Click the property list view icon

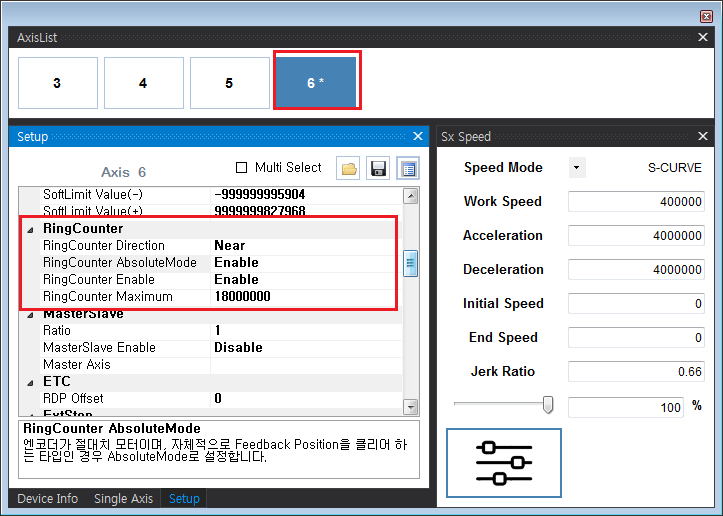pyautogui.click(x=407, y=168)
